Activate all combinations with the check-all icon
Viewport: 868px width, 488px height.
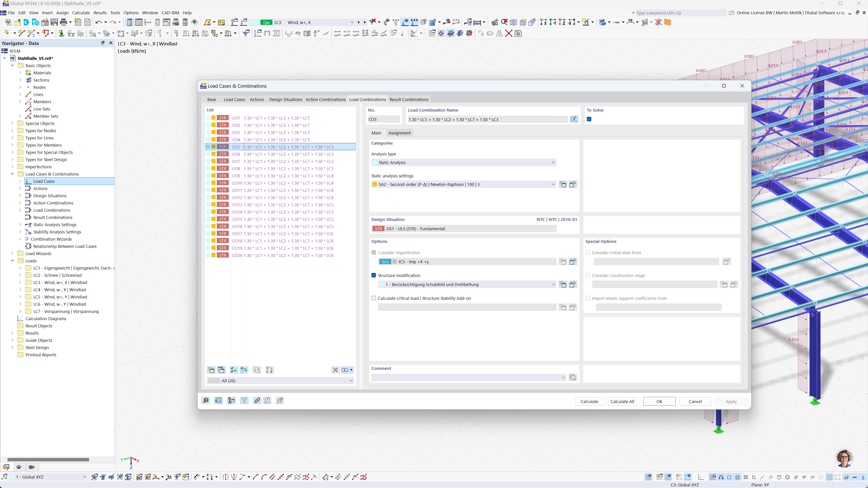pyautogui.click(x=234, y=370)
